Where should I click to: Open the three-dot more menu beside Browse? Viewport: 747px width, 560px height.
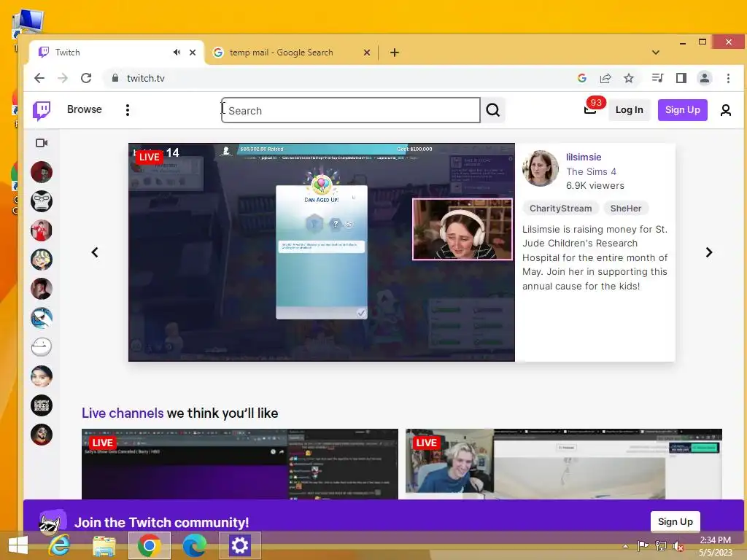coord(127,110)
